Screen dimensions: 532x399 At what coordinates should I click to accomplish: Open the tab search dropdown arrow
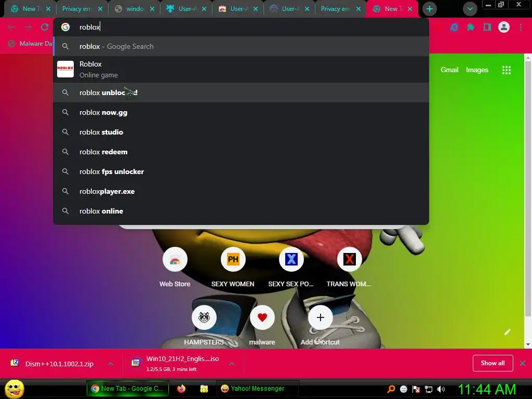(x=470, y=9)
